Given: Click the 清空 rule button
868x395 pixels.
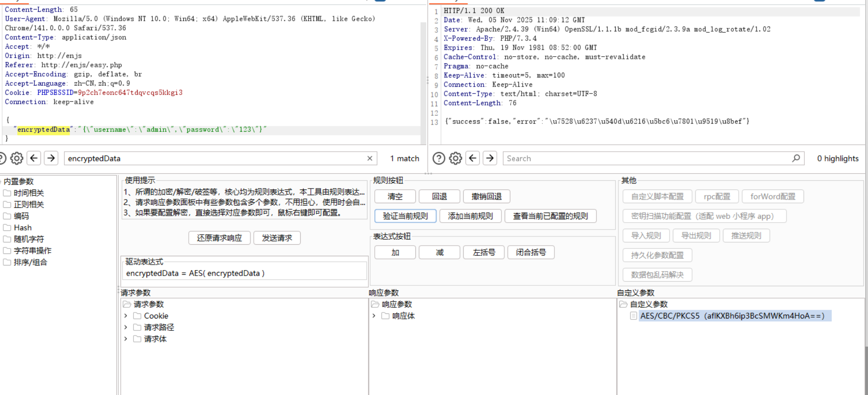Looking at the screenshot, I should click(x=395, y=196).
